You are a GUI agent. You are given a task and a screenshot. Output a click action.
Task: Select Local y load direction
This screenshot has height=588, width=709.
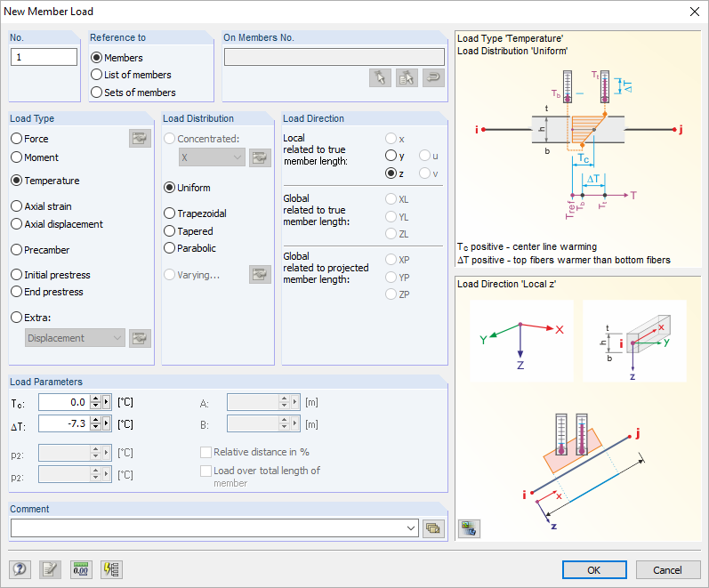[x=395, y=156]
